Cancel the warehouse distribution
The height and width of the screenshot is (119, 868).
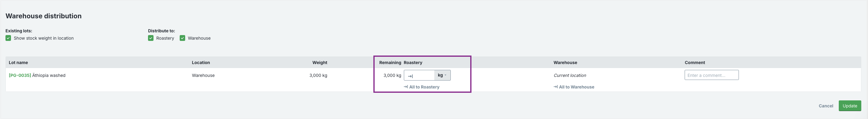[x=826, y=106]
